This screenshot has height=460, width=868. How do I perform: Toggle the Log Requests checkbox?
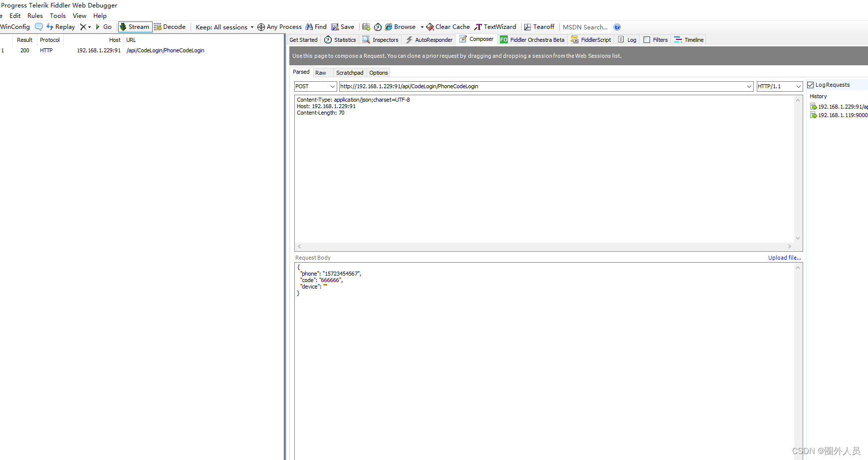(x=811, y=85)
